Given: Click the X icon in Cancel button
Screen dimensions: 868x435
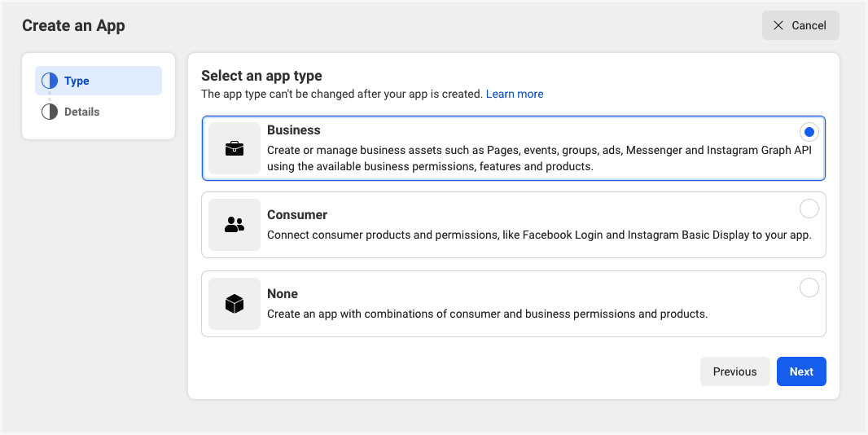Looking at the screenshot, I should pos(779,25).
